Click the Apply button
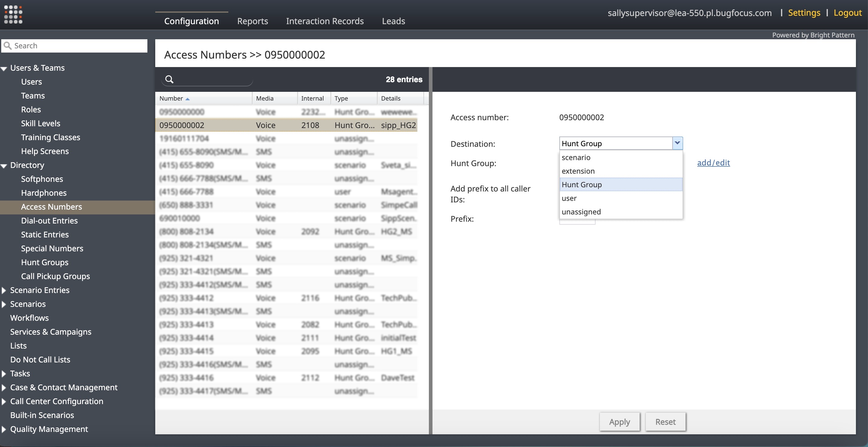The width and height of the screenshot is (868, 447). (619, 421)
